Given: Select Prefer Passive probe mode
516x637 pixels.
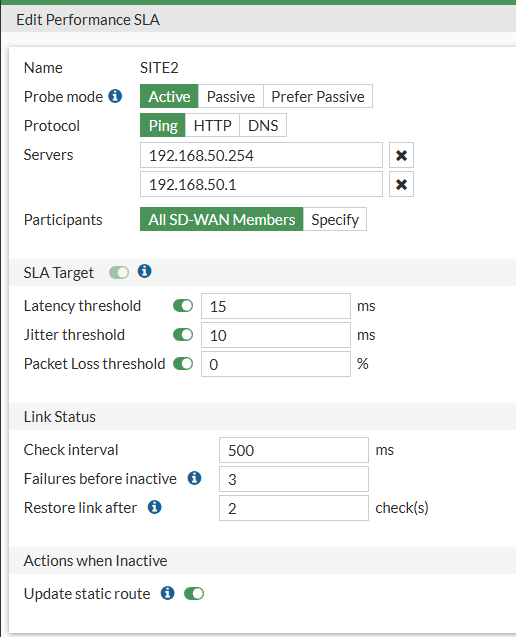Looking at the screenshot, I should [x=318, y=96].
